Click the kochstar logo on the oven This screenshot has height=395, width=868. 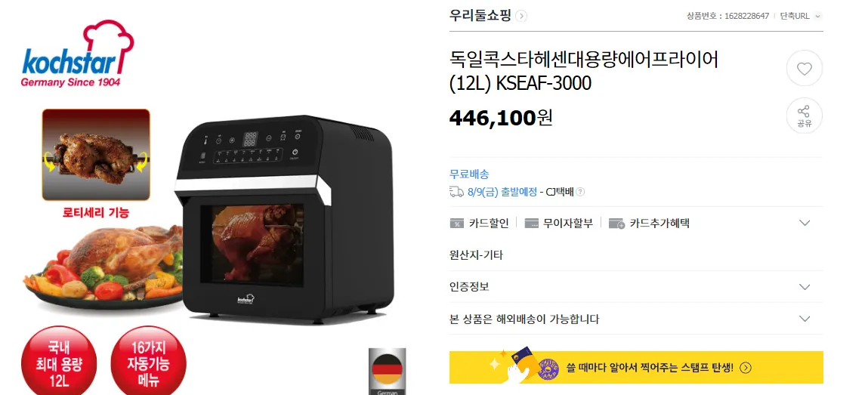[246, 299]
